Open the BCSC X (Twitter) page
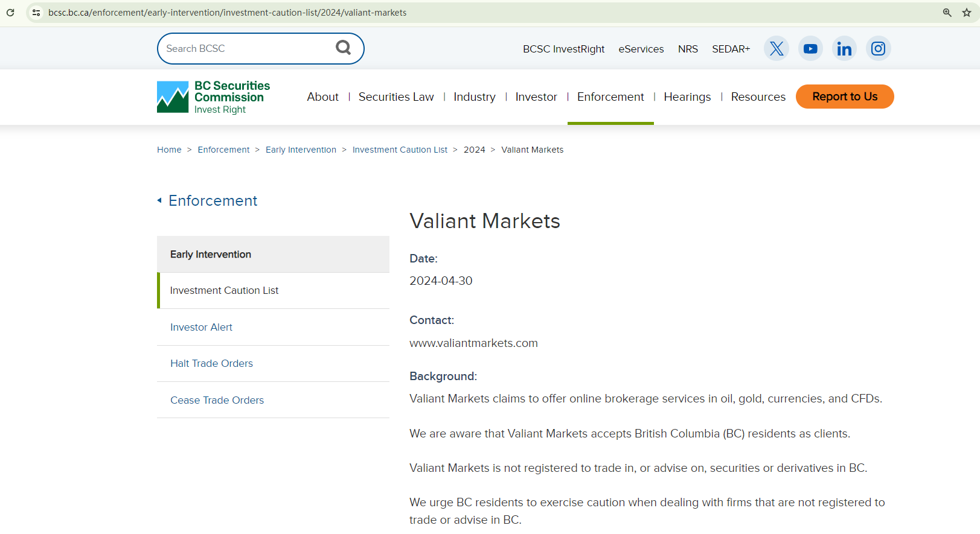Screen dimensions: 980x534 (x=777, y=49)
